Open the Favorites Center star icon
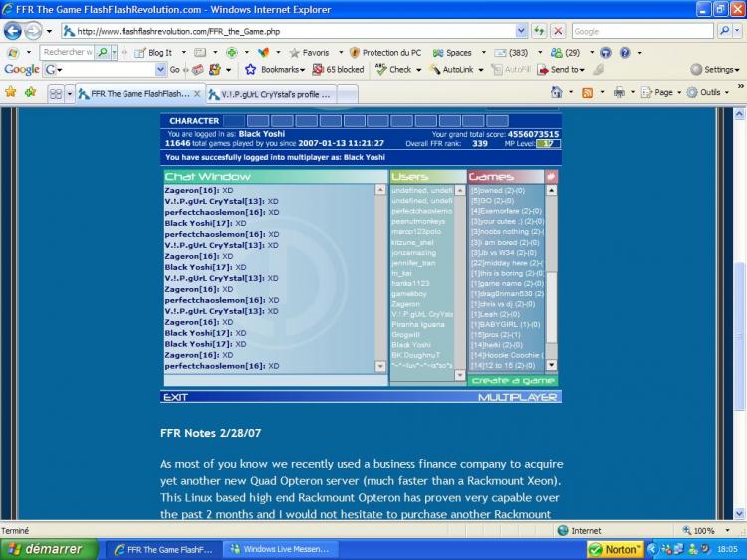Viewport: 747px width, 560px height. [10, 92]
